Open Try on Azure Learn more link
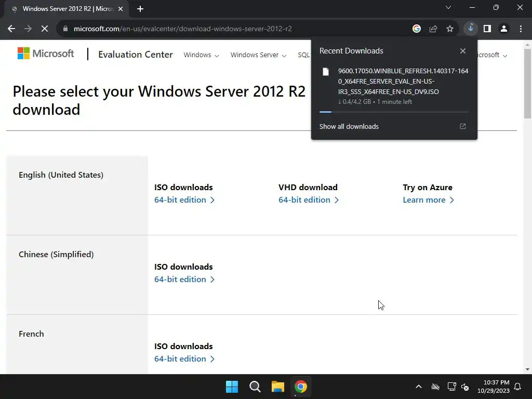Image resolution: width=532 pixels, height=399 pixels. tap(428, 200)
